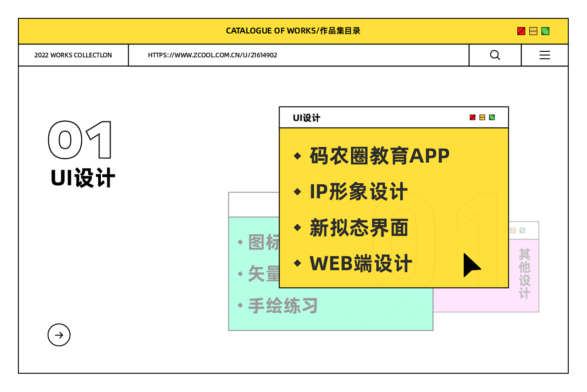The image size is (587, 392).
Task: Click orange minimize square in yellow title bar
Action: pos(533,31)
